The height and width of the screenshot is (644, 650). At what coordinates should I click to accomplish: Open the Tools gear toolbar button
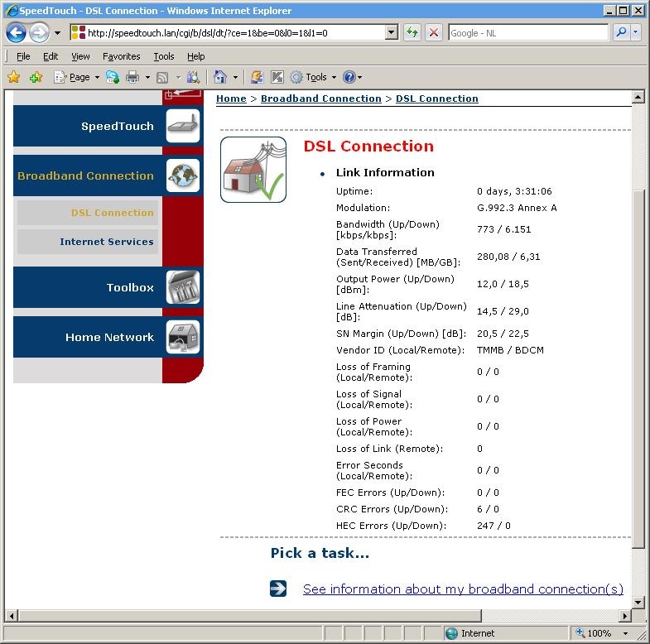point(313,77)
